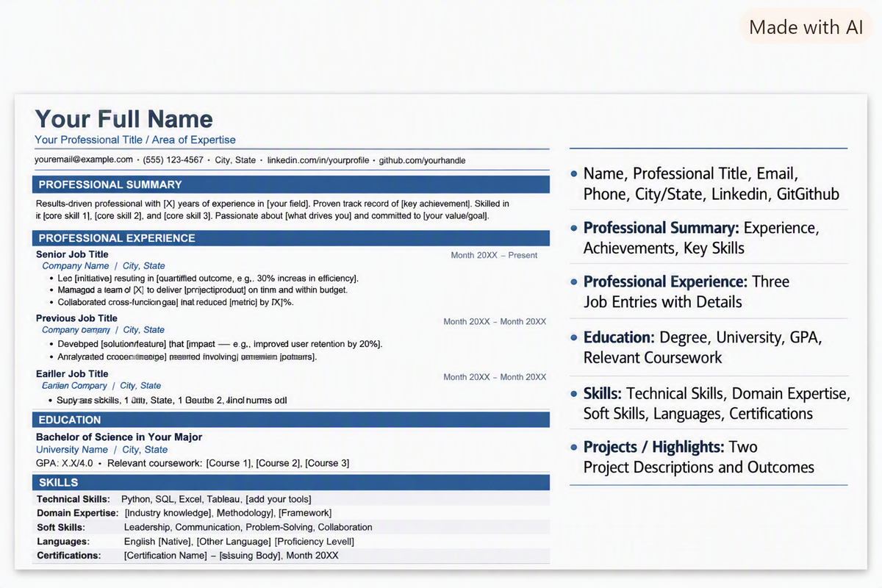Click the date range beside Previous Job Title
This screenshot has width=882, height=588.
[x=495, y=321]
